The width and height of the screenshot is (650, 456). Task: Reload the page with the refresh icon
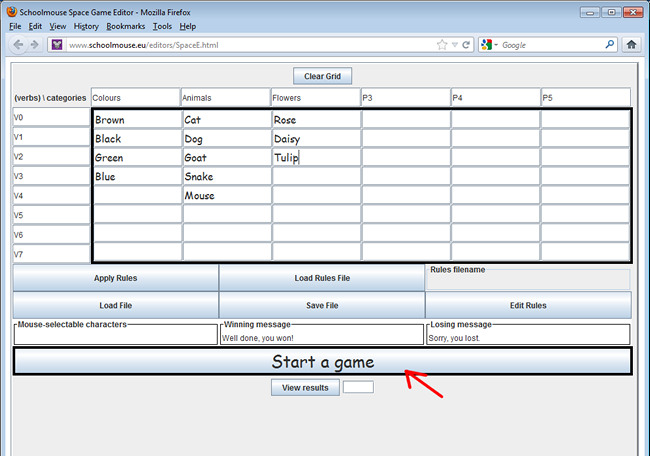(x=466, y=45)
